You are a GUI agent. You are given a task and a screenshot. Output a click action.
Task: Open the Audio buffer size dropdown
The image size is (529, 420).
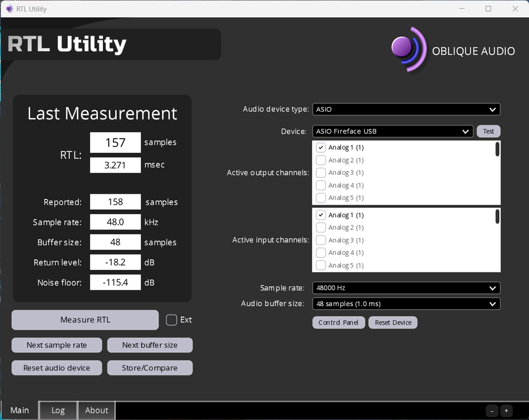pos(406,303)
